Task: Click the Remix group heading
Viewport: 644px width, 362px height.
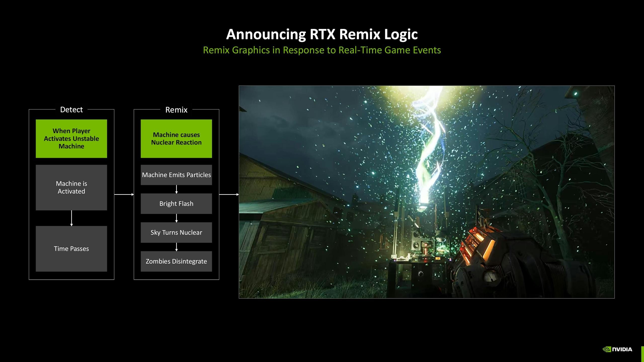Action: pyautogui.click(x=176, y=110)
